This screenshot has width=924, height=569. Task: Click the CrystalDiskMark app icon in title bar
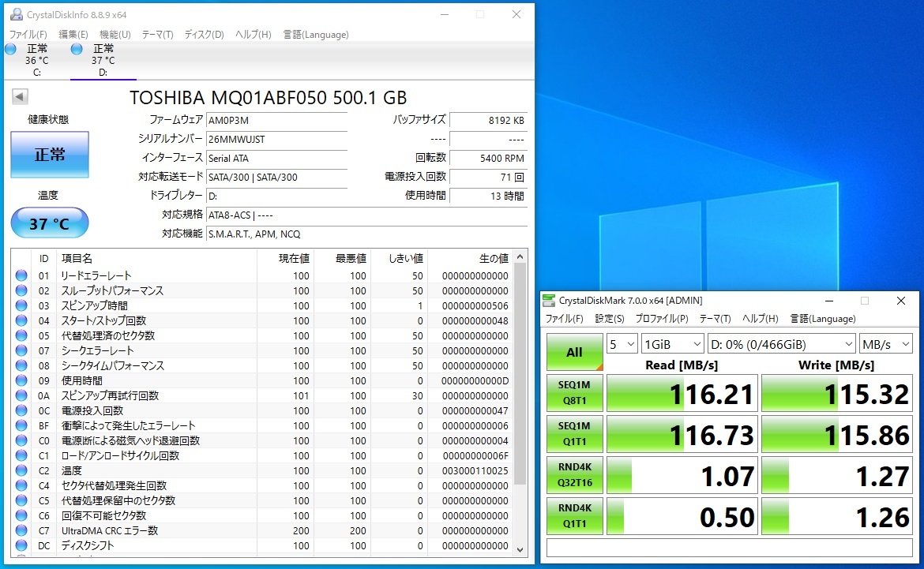click(x=549, y=301)
